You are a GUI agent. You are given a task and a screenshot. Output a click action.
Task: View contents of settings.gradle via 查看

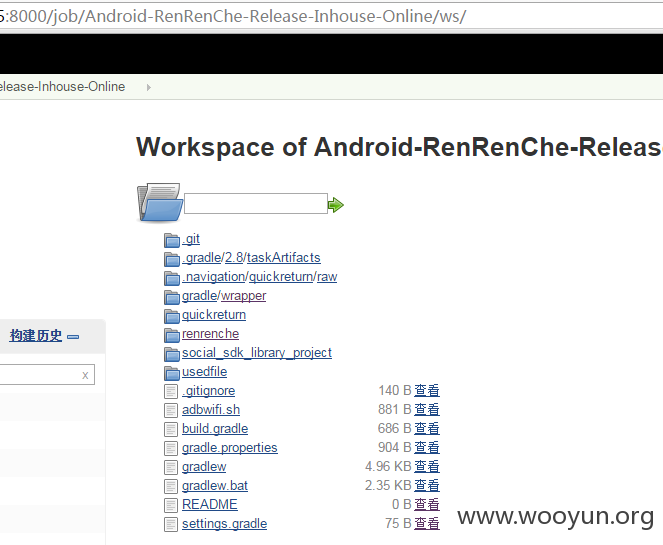[427, 523]
